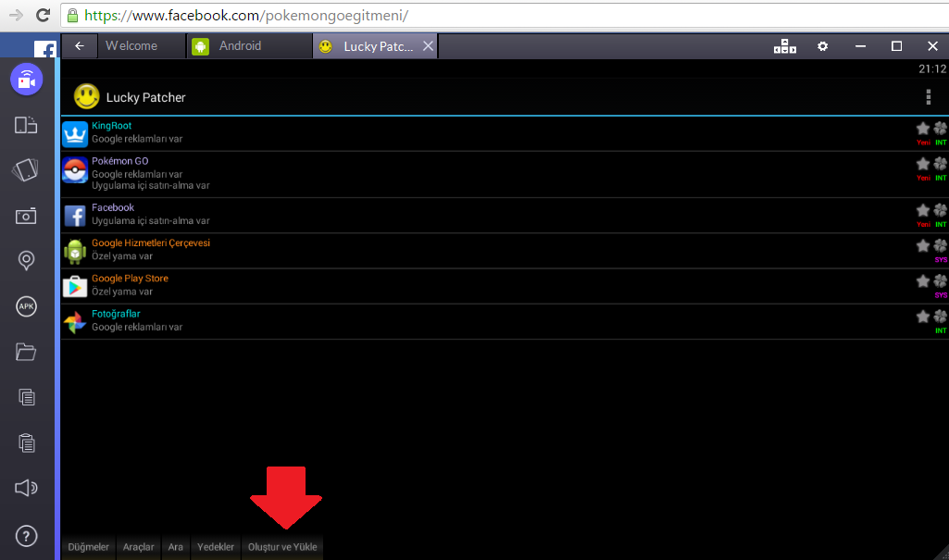Screen dimensions: 949x560
Task: Open the Düğmeler bottom menu
Action: click(88, 547)
